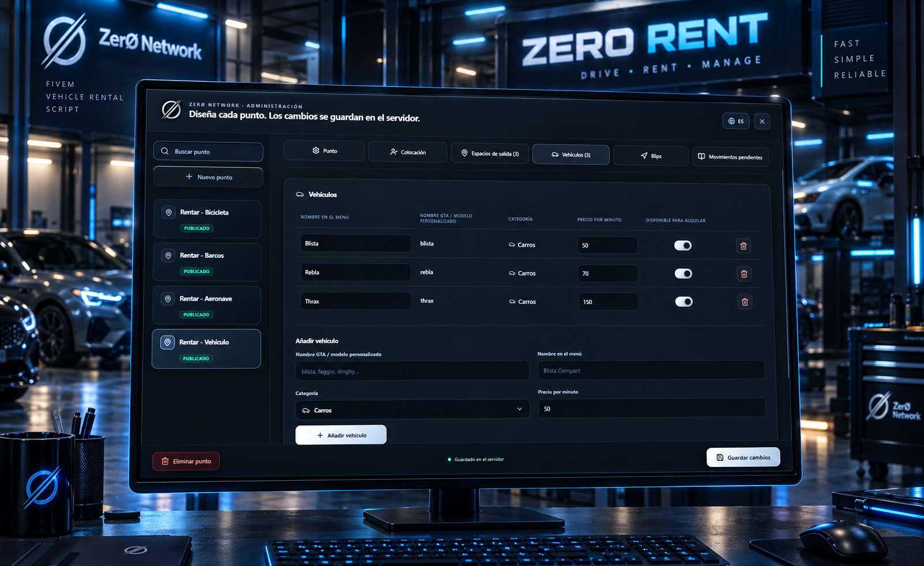Viewport: 924px width, 566px height.
Task: Click the red Eliminar punto button
Action: (x=186, y=461)
